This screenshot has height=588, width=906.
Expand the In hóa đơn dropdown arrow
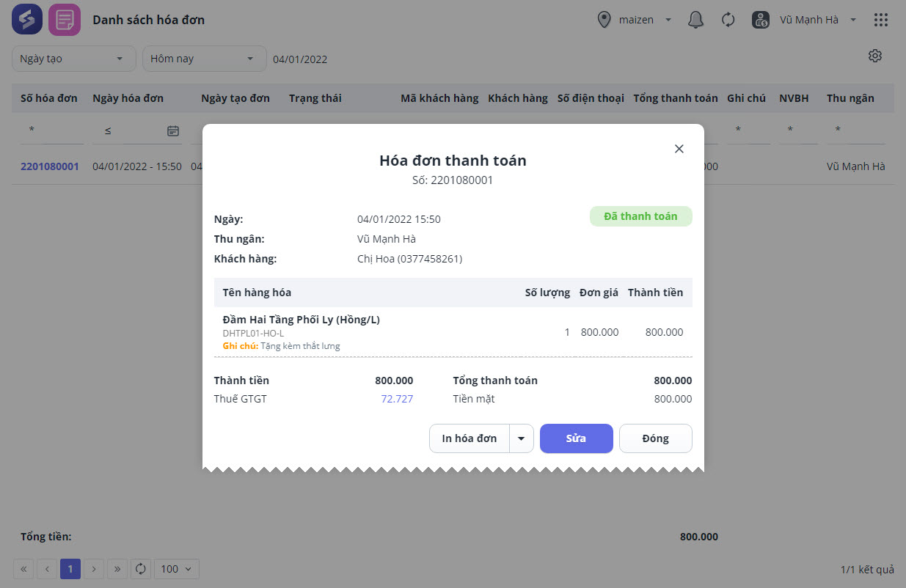[521, 438]
